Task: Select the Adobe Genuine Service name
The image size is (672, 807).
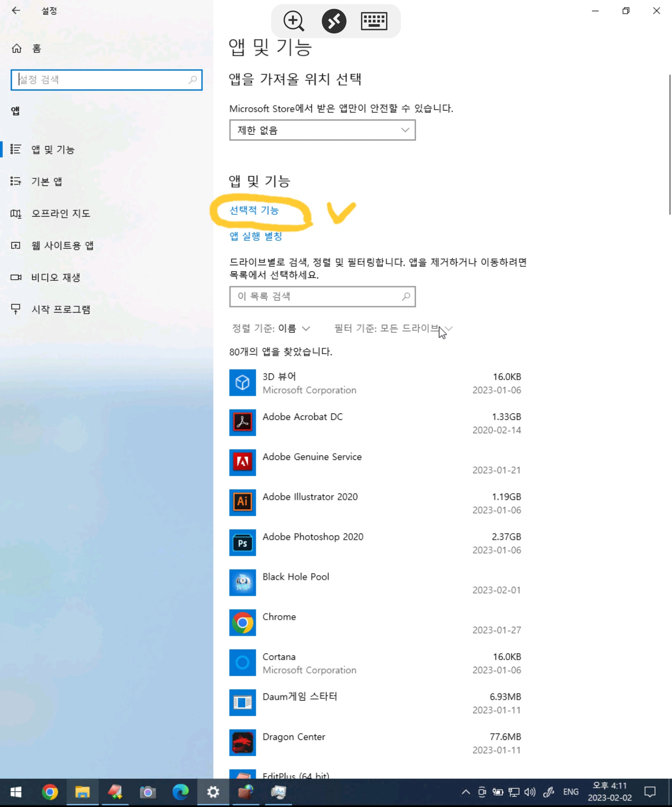Action: (x=312, y=457)
